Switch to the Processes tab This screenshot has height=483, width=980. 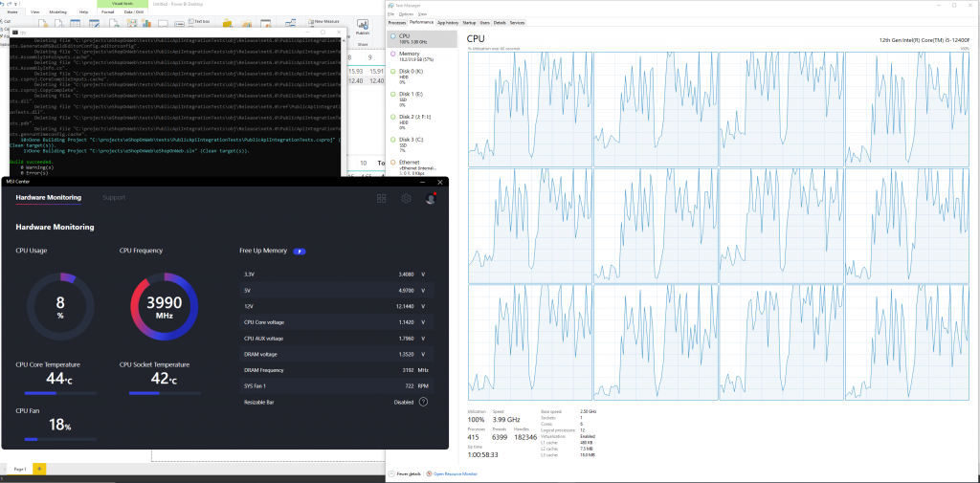(397, 22)
